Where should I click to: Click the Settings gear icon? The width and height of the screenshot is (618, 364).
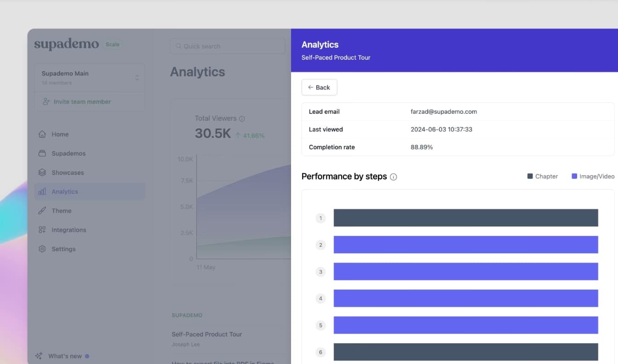point(42,249)
